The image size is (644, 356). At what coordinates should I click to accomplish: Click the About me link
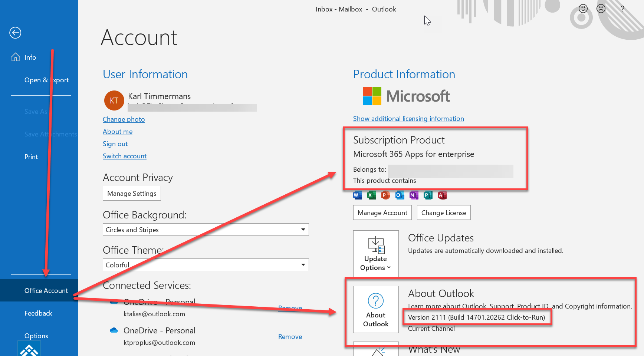point(118,131)
